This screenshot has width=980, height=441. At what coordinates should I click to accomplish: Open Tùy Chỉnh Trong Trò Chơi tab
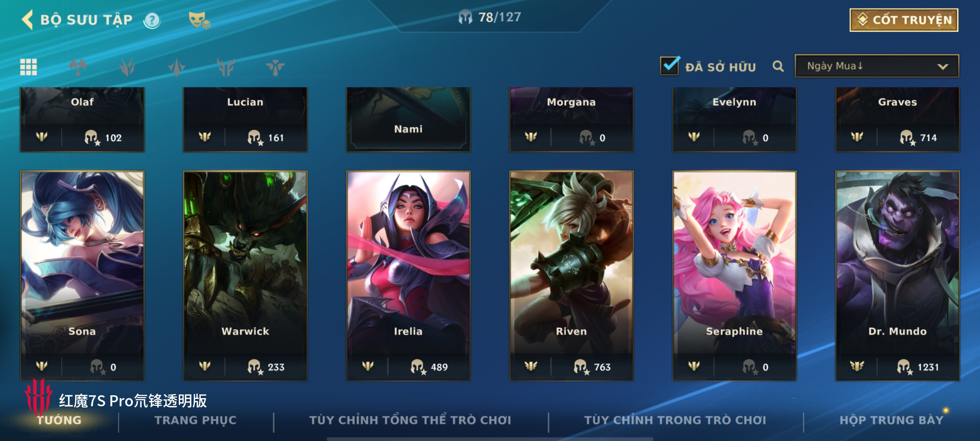(x=675, y=420)
